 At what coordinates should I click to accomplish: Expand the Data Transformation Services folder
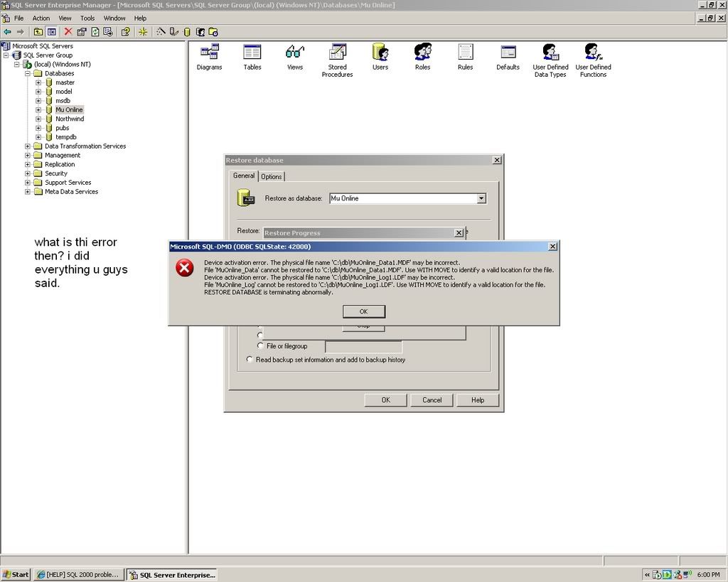28,146
